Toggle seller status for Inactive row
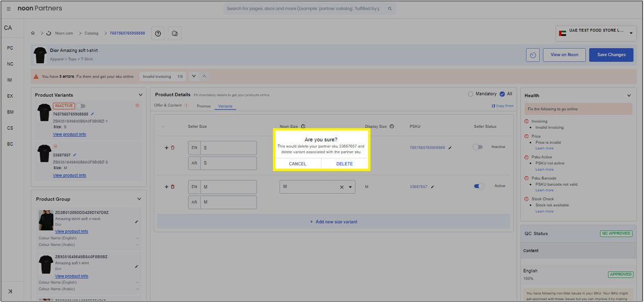The image size is (644, 302). (478, 147)
